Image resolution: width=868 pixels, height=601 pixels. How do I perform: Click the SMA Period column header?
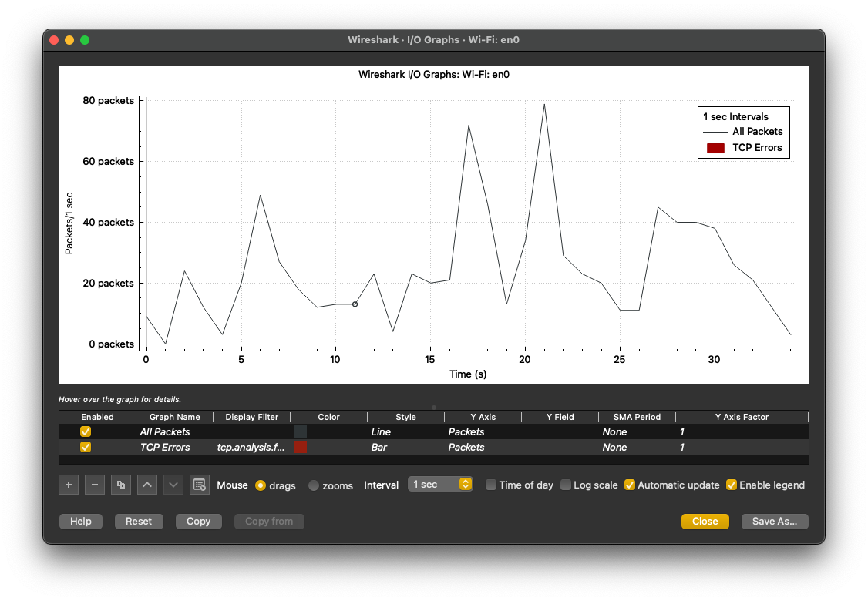638,417
